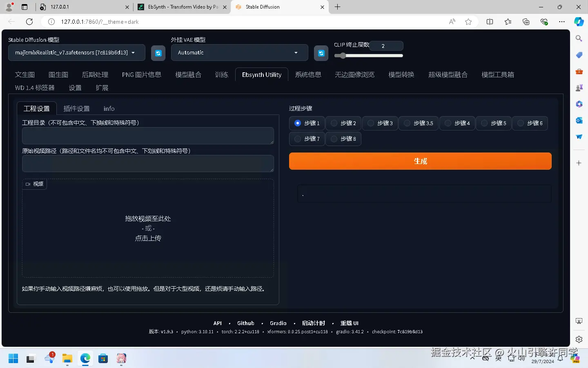Open the sidebar Outlook icon
588x368 pixels.
[579, 120]
